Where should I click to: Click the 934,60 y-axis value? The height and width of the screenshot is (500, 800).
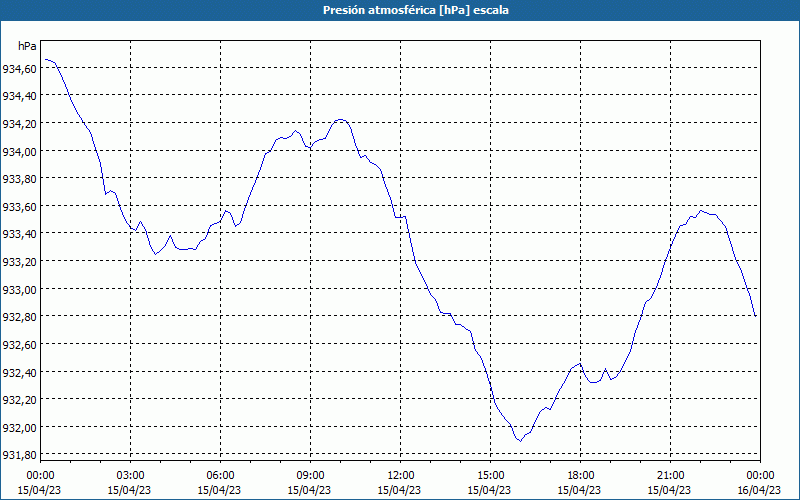tap(19, 68)
